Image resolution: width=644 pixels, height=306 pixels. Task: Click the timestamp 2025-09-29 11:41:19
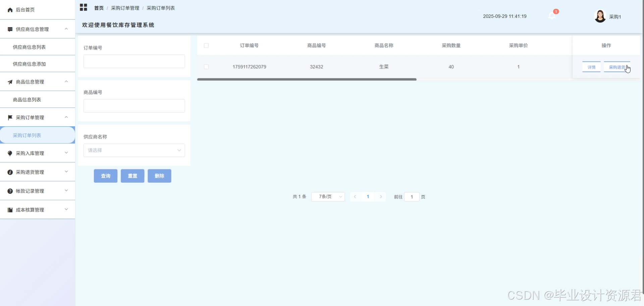[505, 16]
